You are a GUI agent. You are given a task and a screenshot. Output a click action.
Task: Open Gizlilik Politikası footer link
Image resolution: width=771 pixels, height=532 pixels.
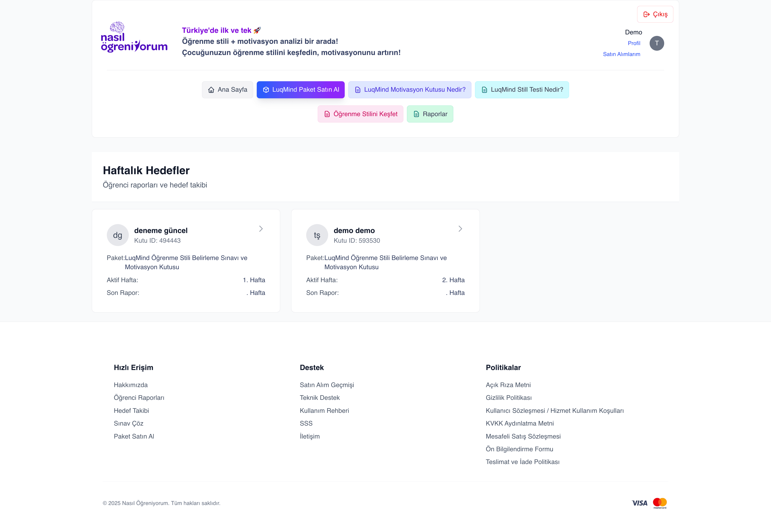(x=508, y=398)
